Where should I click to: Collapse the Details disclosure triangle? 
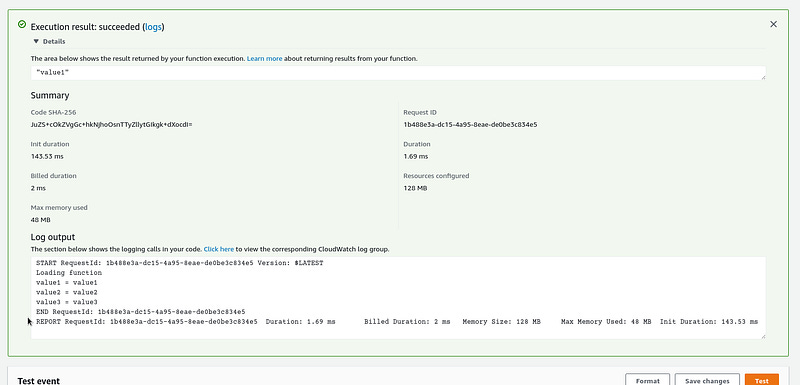(x=36, y=41)
